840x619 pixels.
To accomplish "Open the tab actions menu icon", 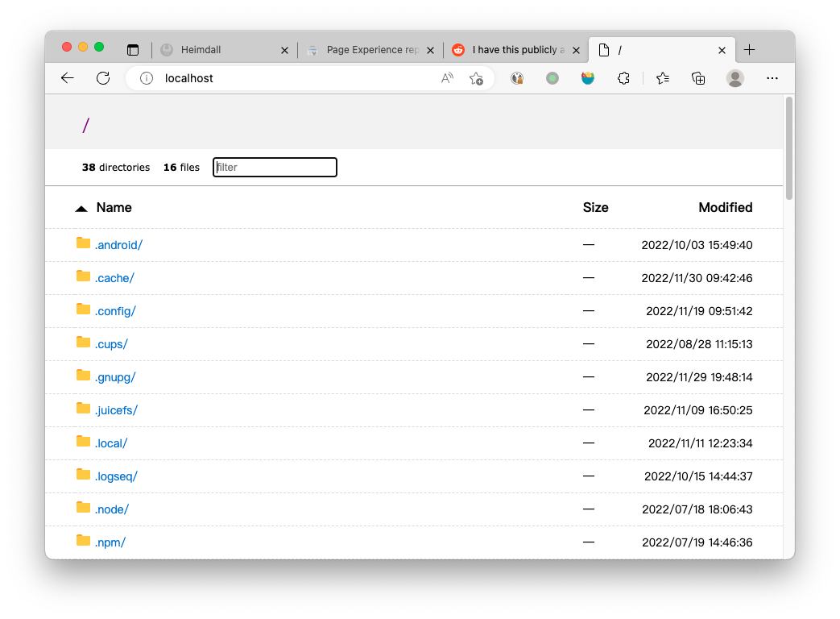I will 133,50.
